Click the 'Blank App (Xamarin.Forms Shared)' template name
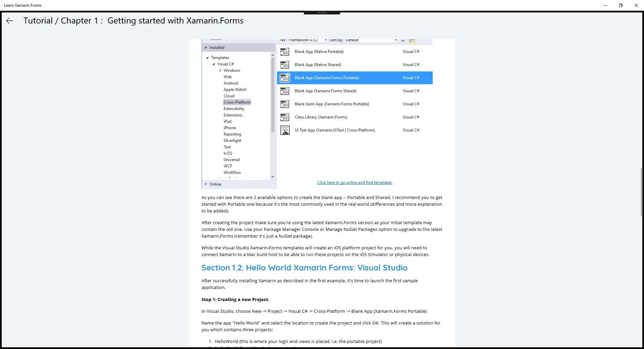 pos(326,91)
